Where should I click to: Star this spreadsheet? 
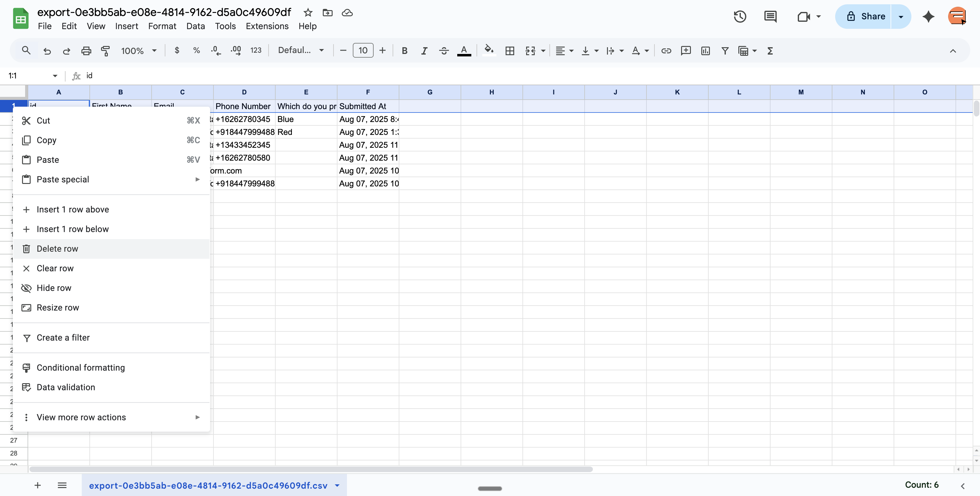click(x=308, y=13)
